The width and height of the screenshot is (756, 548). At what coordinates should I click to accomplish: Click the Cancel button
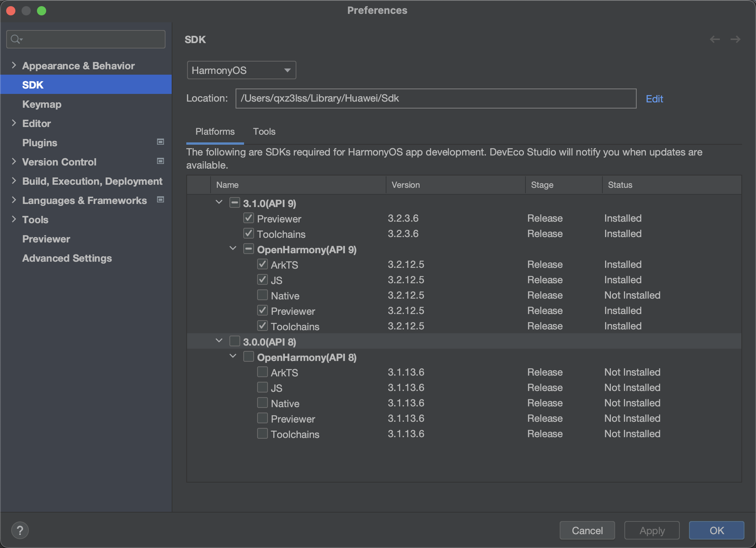[587, 531]
